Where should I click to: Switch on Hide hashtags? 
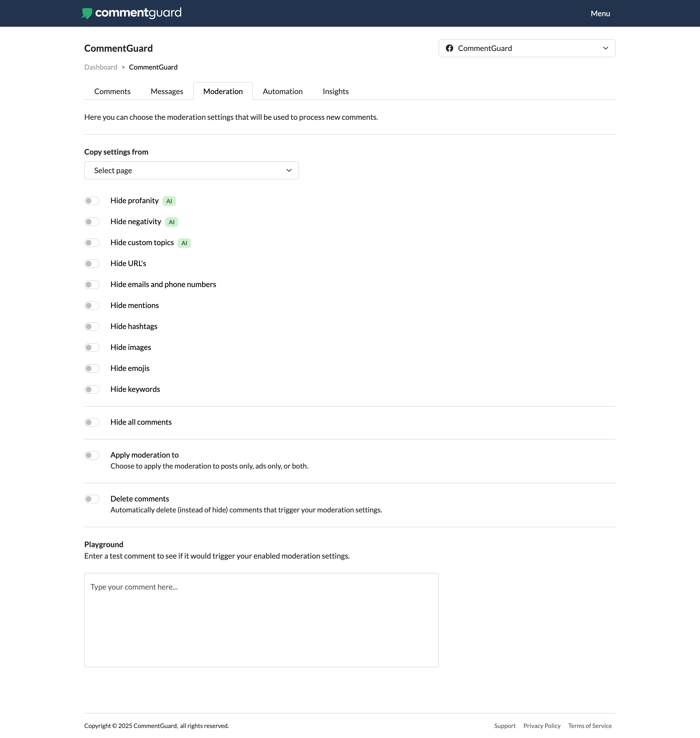pos(92,326)
